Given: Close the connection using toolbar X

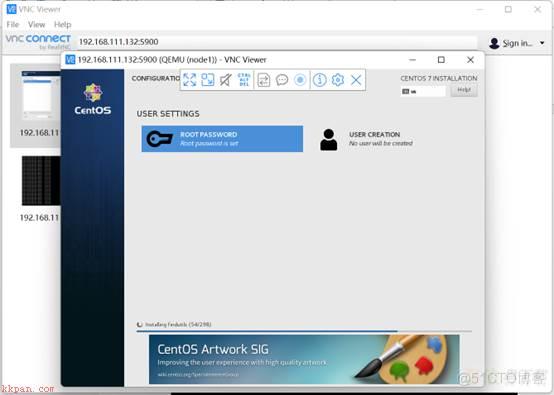Looking at the screenshot, I should pyautogui.click(x=356, y=80).
